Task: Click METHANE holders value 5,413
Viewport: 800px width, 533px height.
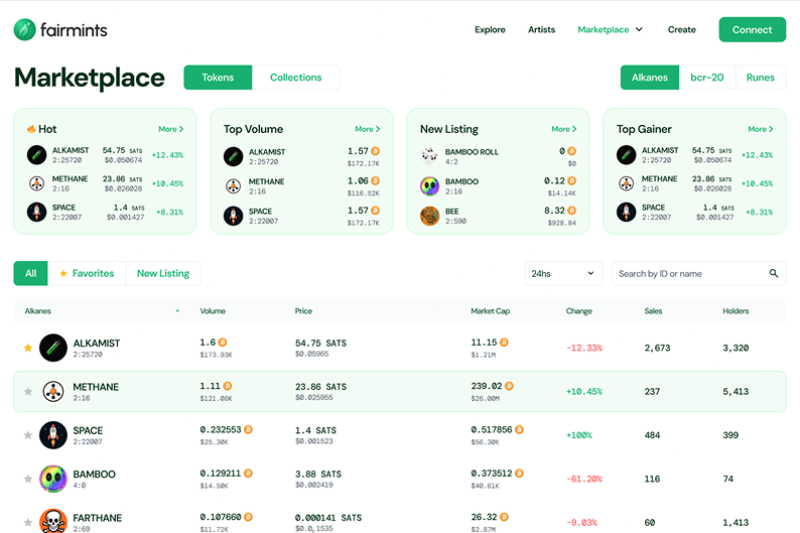Action: pyautogui.click(x=736, y=391)
